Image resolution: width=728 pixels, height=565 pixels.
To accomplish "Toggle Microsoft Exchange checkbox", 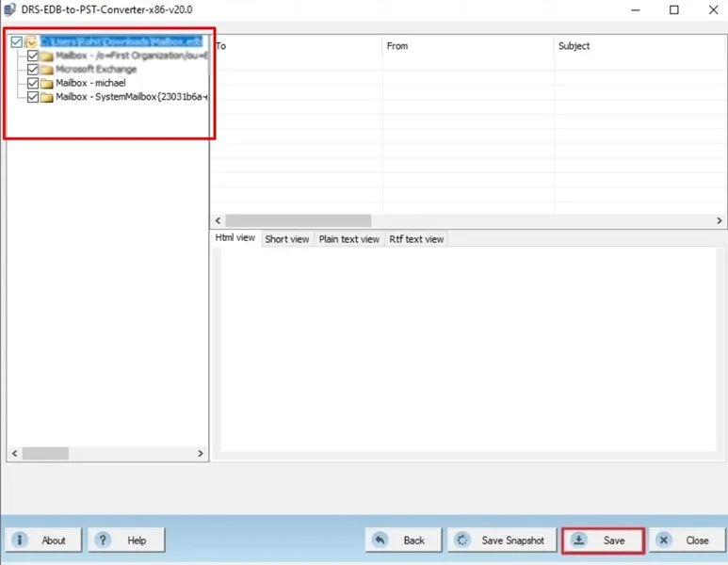I will pos(33,70).
